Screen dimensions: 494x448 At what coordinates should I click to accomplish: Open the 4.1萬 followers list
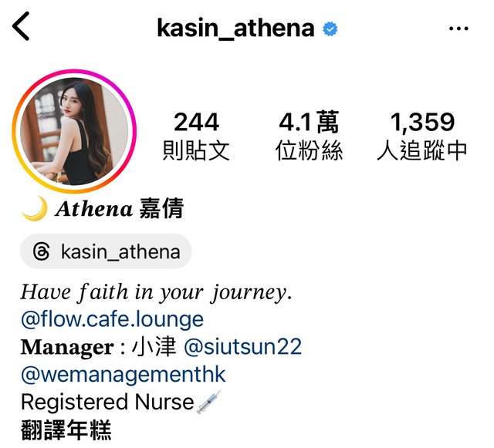[309, 136]
